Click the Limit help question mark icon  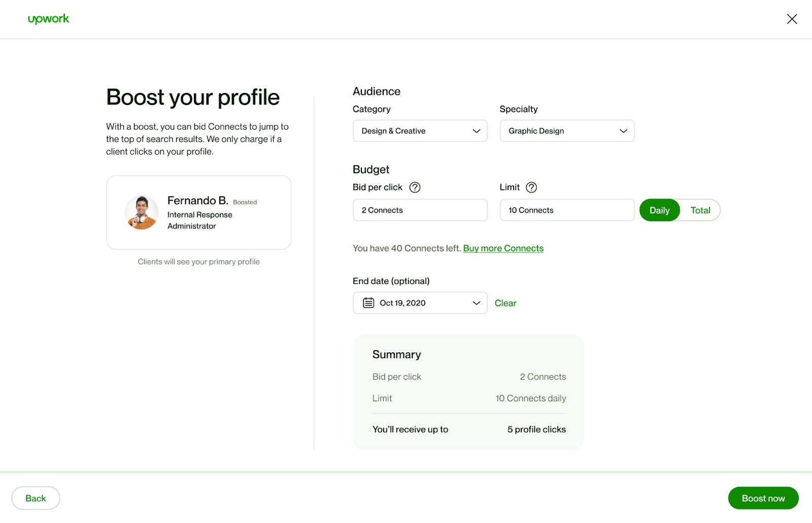click(x=531, y=187)
